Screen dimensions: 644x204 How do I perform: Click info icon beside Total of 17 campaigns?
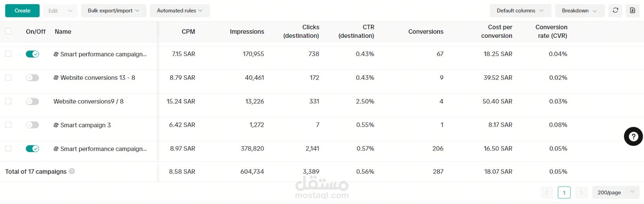[x=72, y=171]
